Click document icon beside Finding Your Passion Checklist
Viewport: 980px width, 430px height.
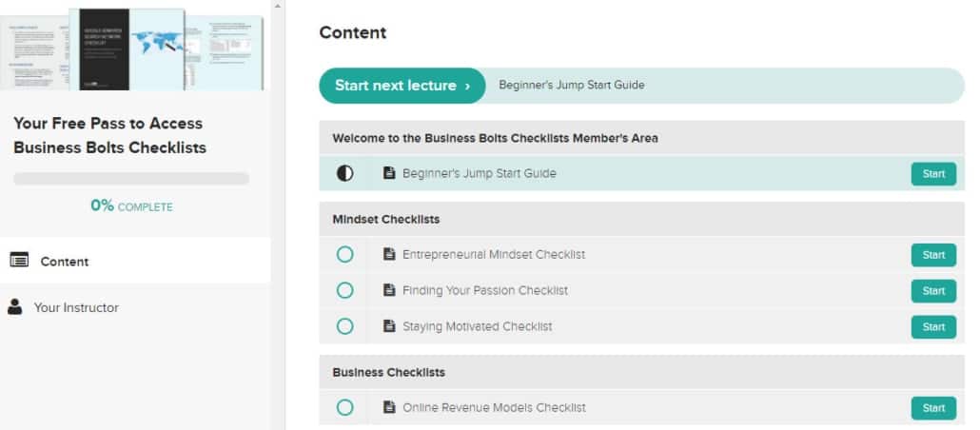389,290
